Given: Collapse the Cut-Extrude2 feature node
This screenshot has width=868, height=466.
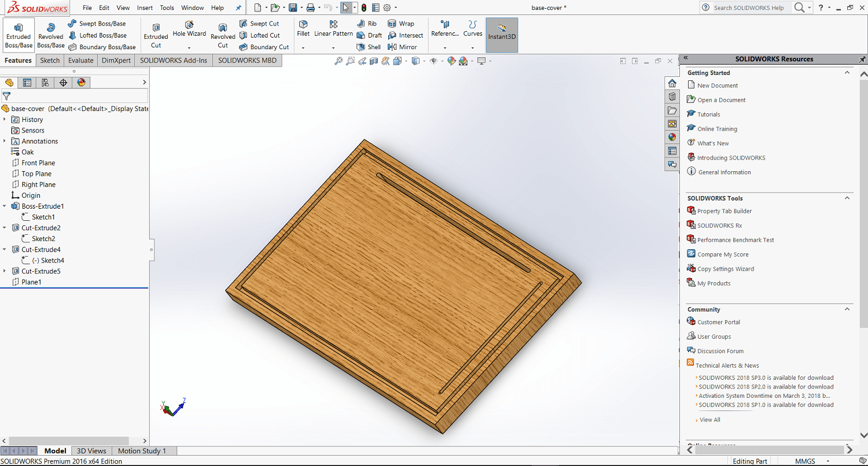Looking at the screenshot, I should [5, 228].
